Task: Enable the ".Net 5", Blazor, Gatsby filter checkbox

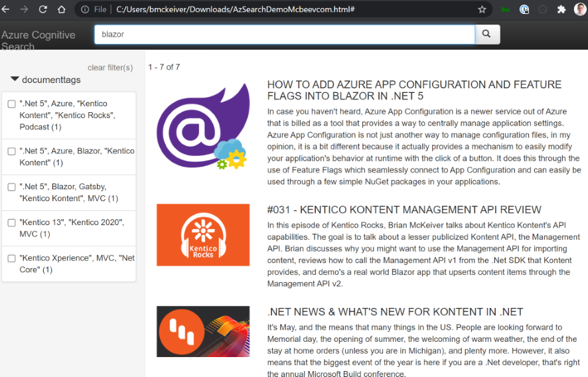Action: click(12, 187)
